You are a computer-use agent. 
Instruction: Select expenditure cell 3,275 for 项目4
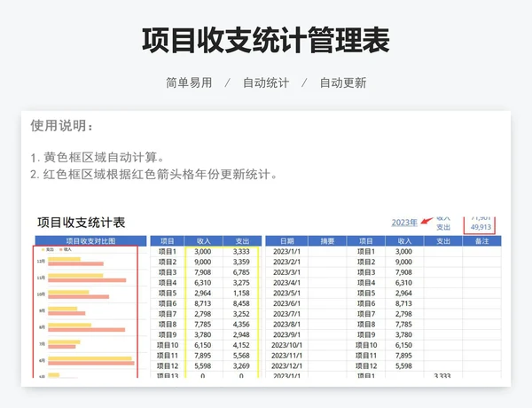(241, 283)
